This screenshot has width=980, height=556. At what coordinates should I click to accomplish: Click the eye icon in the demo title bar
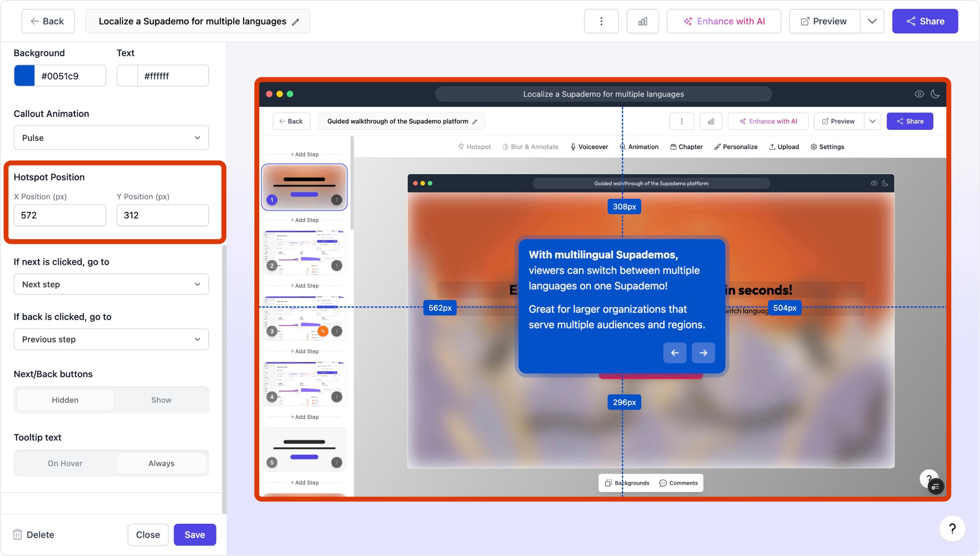tap(919, 94)
